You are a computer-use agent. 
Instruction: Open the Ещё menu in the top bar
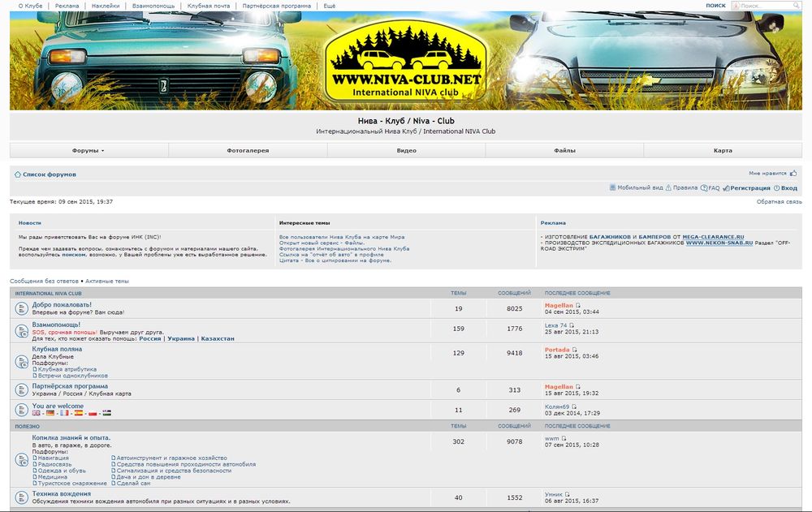point(330,6)
